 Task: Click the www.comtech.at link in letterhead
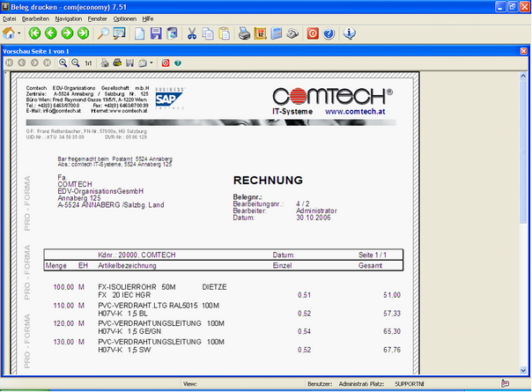355,111
